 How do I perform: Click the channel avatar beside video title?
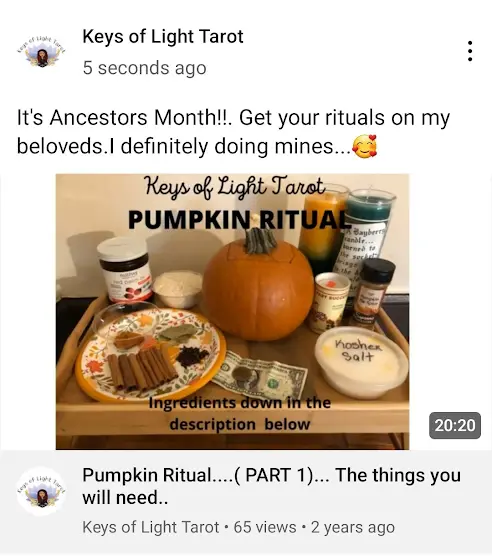tap(42, 491)
